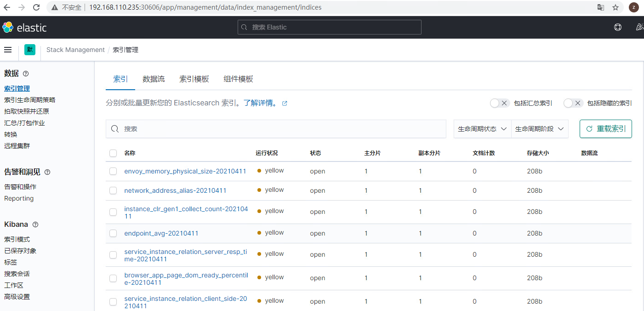The image size is (644, 311).
Task: Click the browser translate page icon
Action: coord(601,7)
